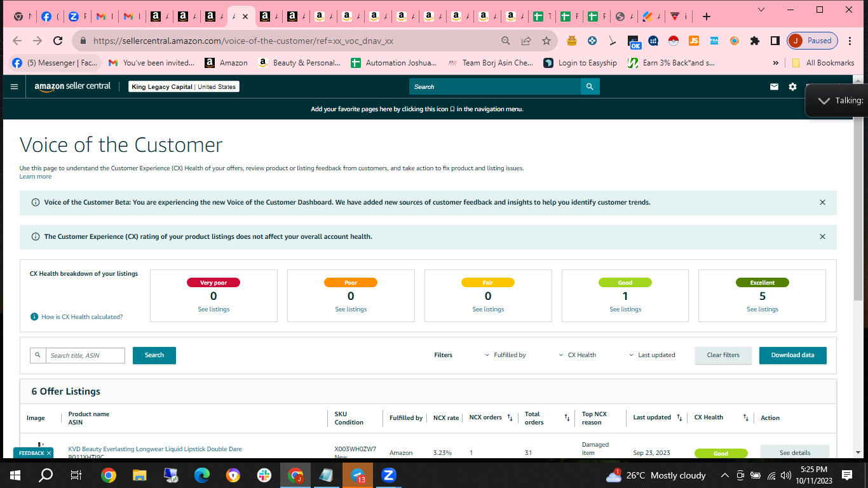
Task: Open the CX Health filter dropdown
Action: (x=578, y=355)
